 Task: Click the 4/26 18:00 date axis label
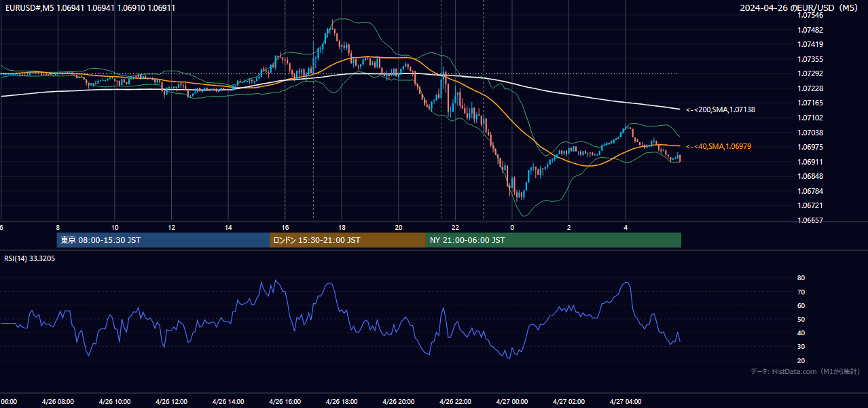(x=342, y=402)
